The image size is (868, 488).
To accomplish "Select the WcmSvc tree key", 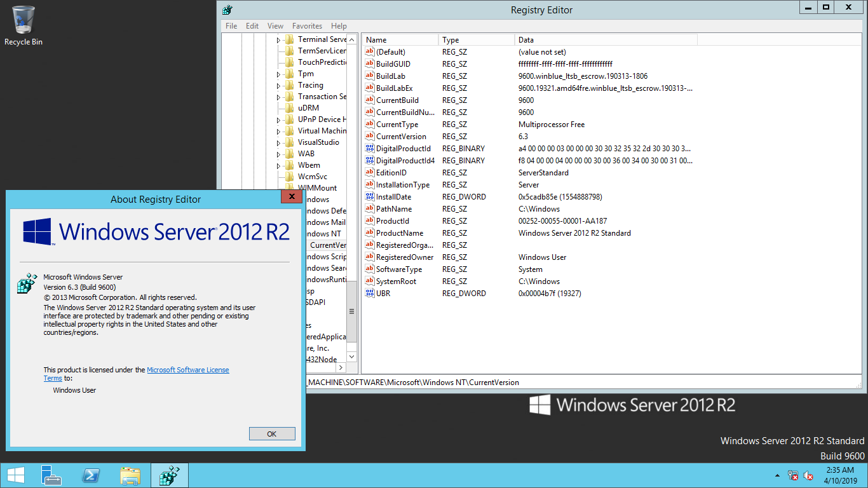I will tap(313, 177).
